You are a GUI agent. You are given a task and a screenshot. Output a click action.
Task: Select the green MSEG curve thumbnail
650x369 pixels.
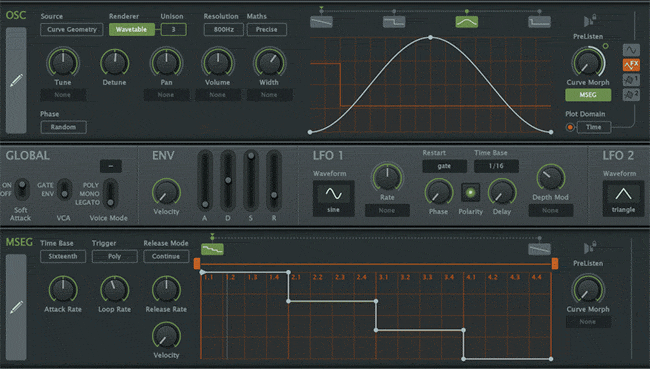coord(212,249)
